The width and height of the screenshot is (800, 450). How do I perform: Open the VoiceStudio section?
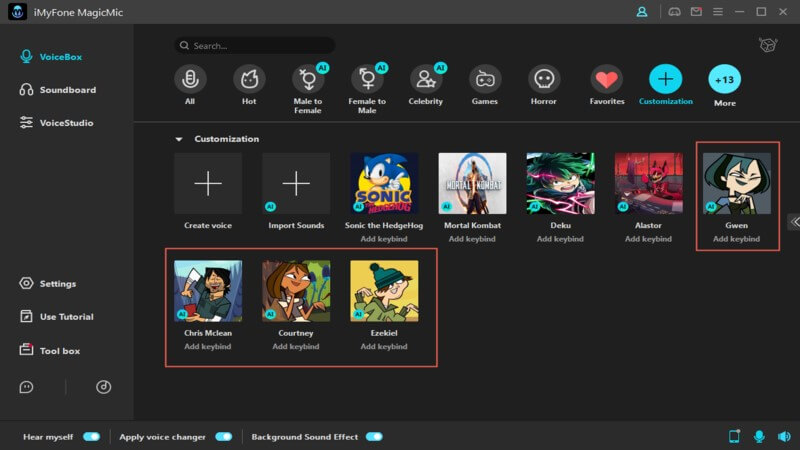point(57,122)
